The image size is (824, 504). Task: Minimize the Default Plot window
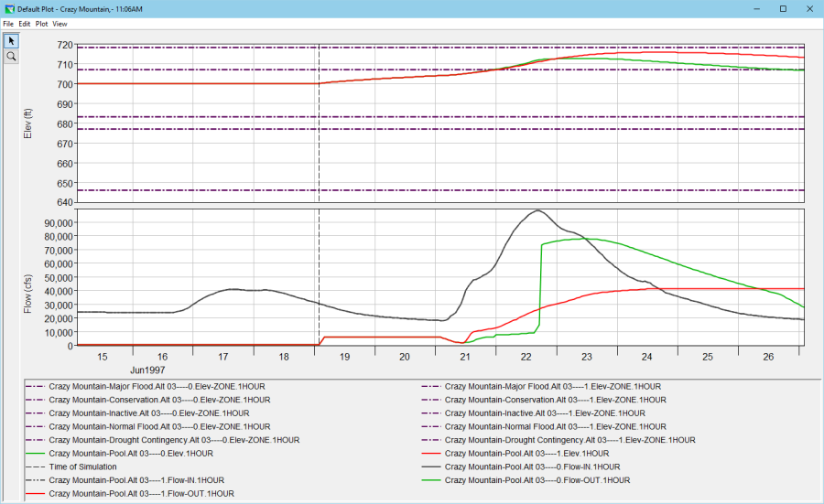pyautogui.click(x=757, y=9)
